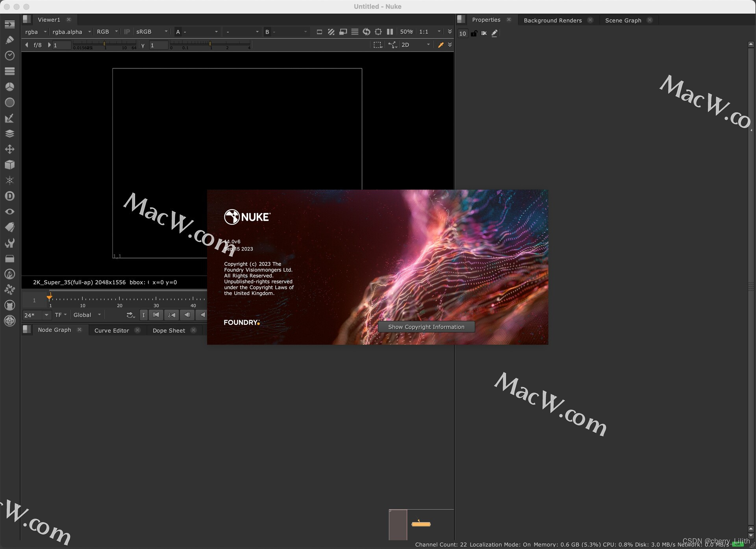Toggle proxy mode (overlapping rectangles) icon
The width and height of the screenshot is (756, 549).
[x=343, y=32]
